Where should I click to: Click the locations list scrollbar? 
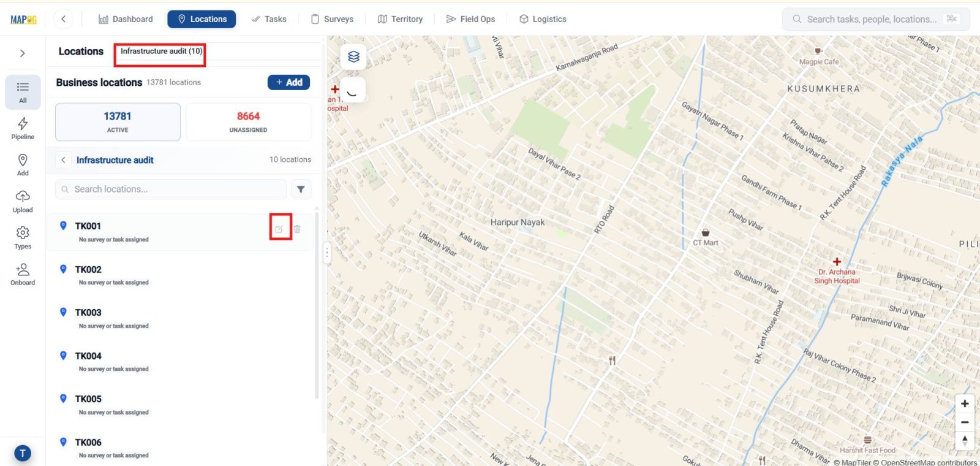coord(317,305)
